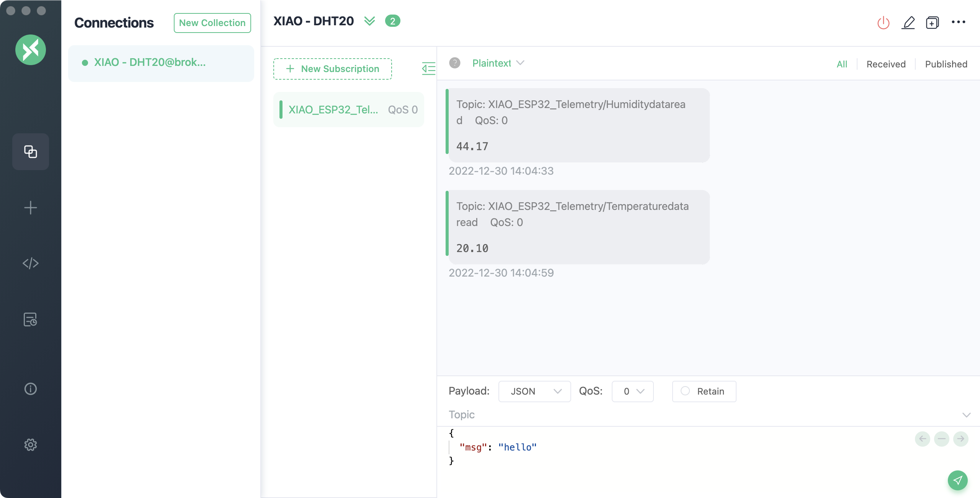This screenshot has width=980, height=498.
Task: Click into the Topic input field
Action: [701, 415]
